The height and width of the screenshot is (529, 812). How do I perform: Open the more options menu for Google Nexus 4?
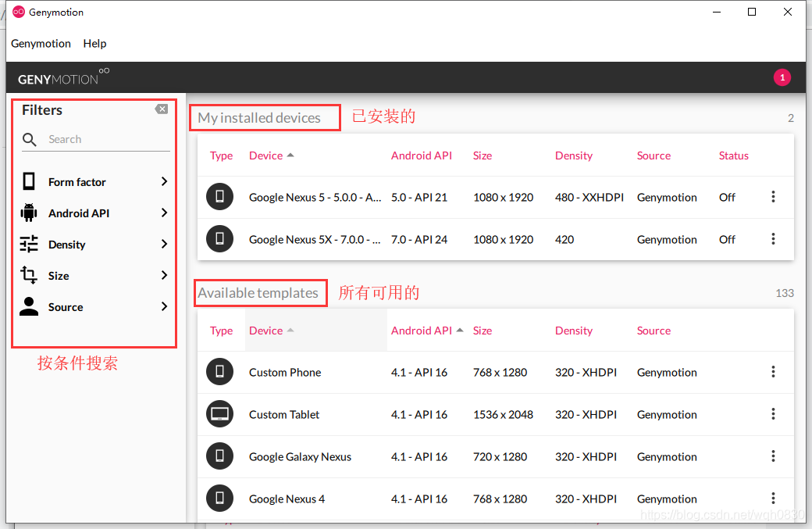point(773,499)
